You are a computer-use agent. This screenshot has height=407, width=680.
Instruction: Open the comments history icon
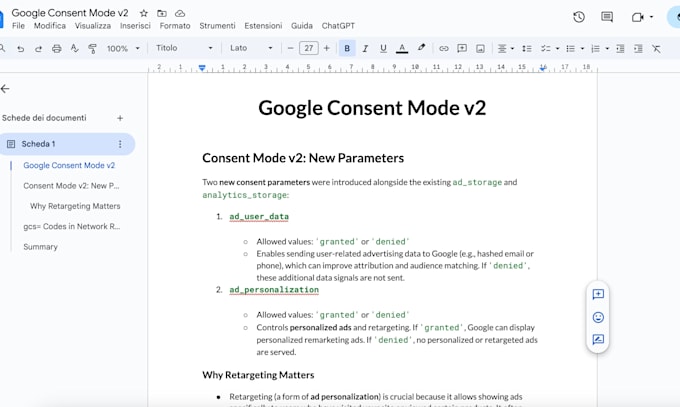click(x=607, y=17)
